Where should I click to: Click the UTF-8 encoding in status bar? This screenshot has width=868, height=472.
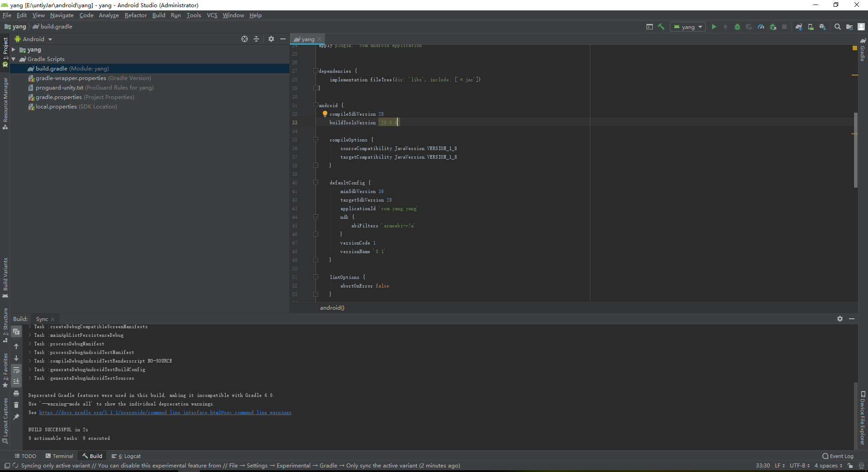click(x=800, y=466)
